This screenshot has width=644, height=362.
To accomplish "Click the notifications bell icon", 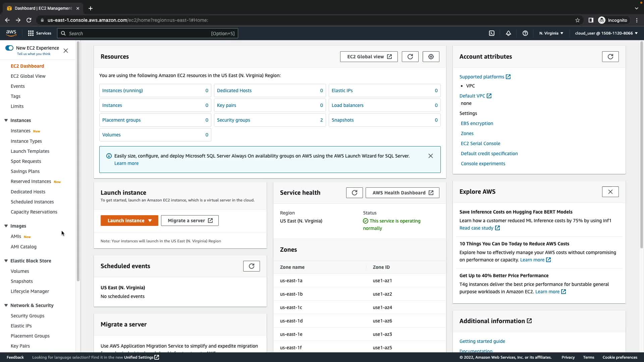I will point(508,33).
